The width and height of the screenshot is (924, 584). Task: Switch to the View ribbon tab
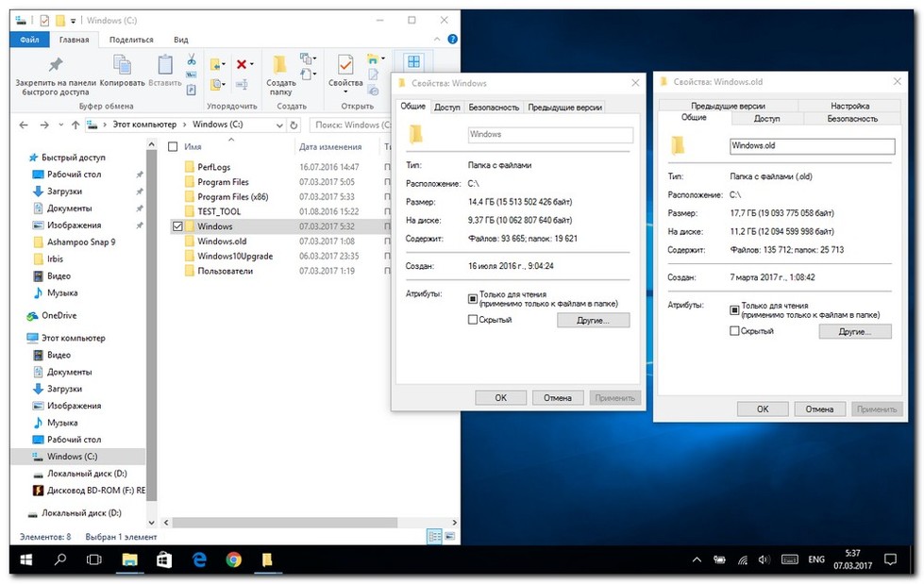pyautogui.click(x=180, y=40)
